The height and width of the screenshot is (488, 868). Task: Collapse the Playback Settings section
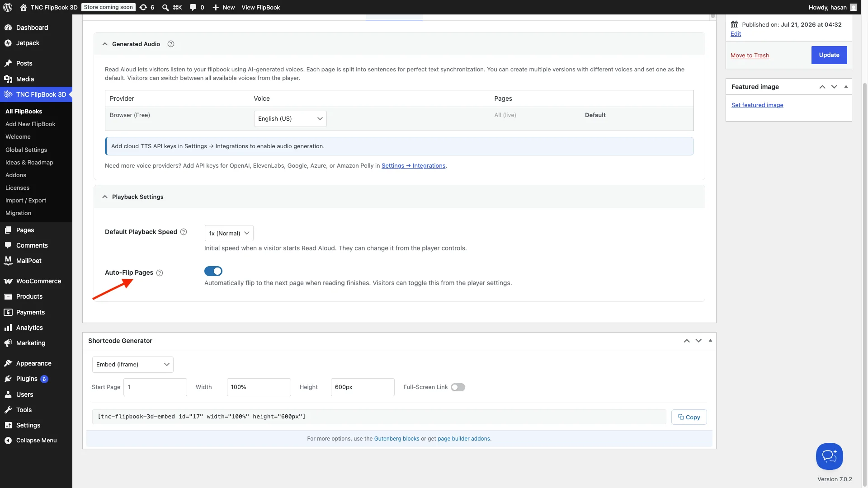click(x=105, y=197)
